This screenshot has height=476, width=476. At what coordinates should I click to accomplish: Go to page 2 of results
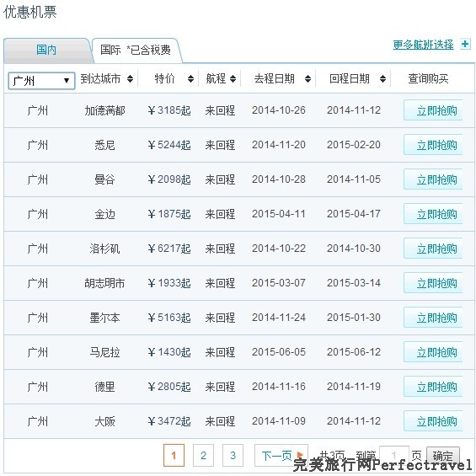(203, 455)
